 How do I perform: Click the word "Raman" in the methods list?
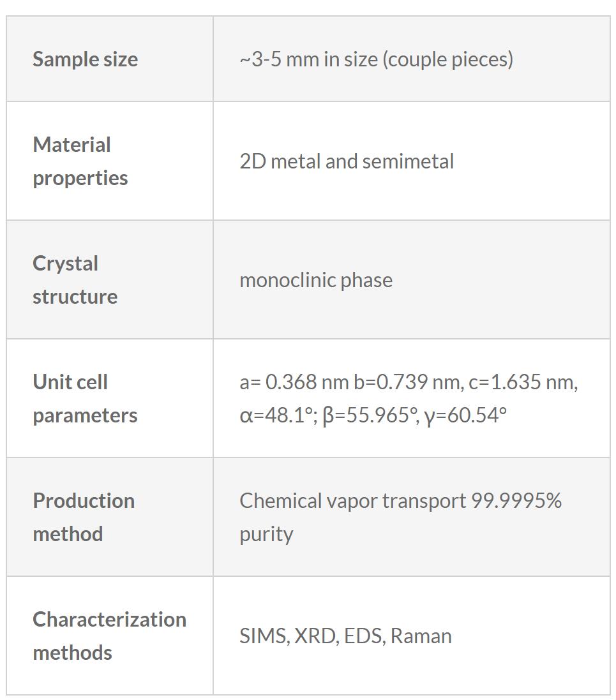tap(421, 636)
